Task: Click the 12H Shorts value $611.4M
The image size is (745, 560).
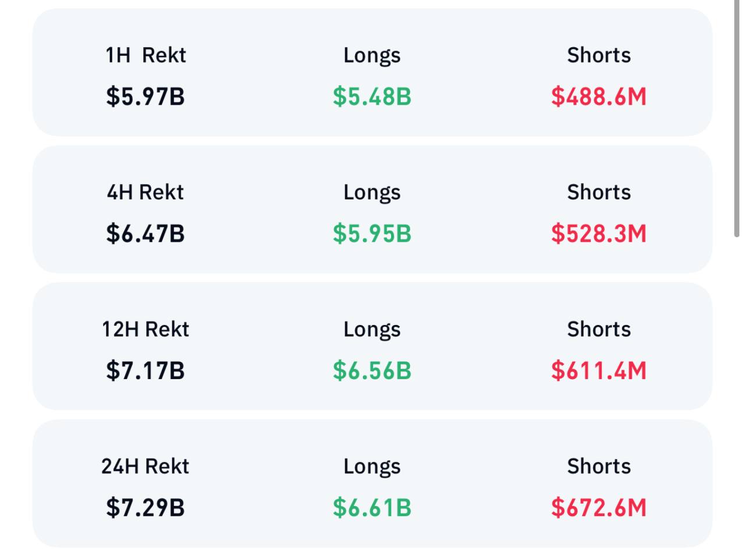Action: point(598,371)
